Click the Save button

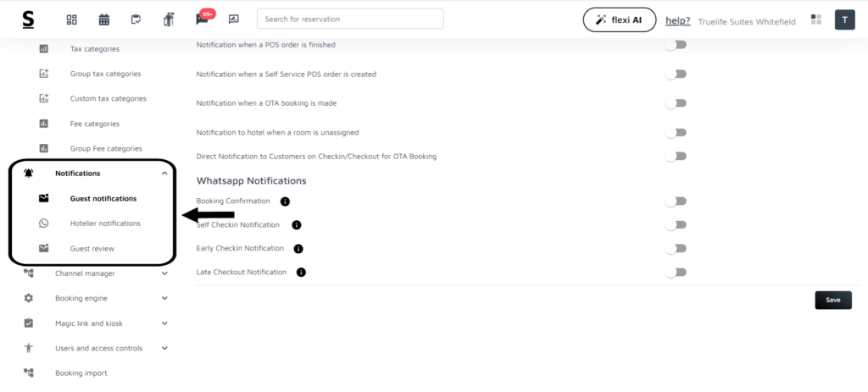coord(832,300)
